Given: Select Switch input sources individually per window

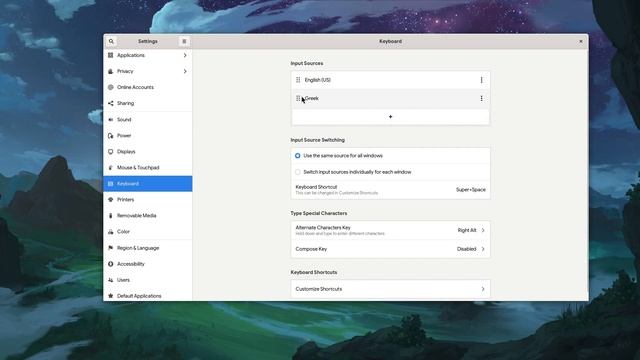Looking at the screenshot, I should coord(298,172).
